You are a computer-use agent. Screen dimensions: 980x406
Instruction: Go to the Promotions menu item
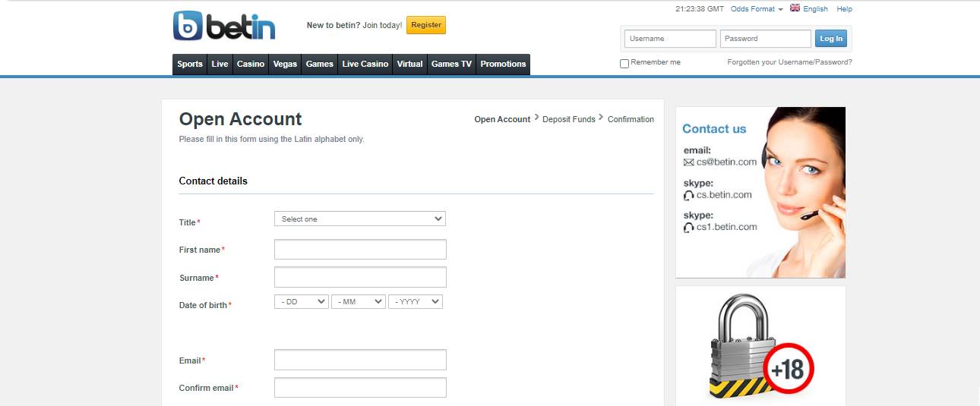[503, 65]
